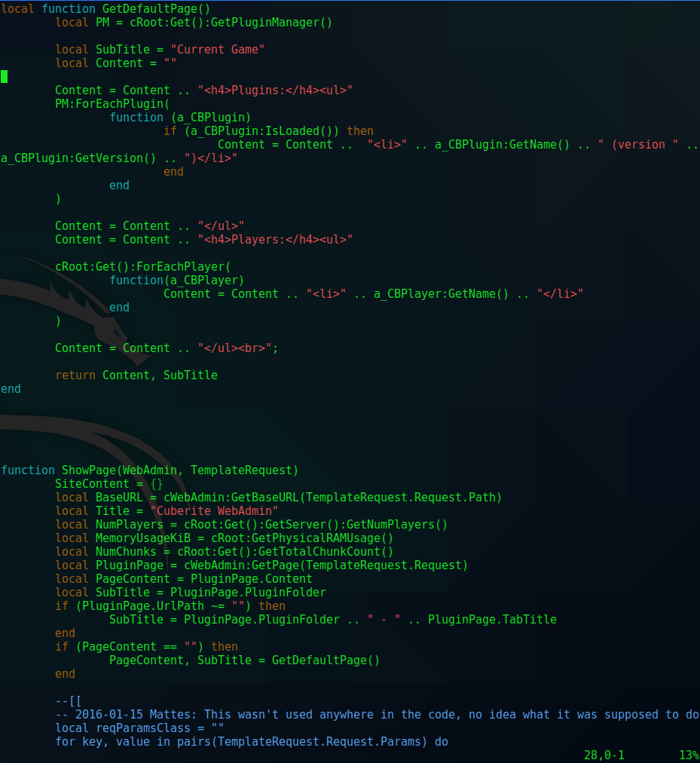The image size is (700, 763).
Task: Click the 2016-01-15 Mattes comment line
Action: (x=377, y=715)
